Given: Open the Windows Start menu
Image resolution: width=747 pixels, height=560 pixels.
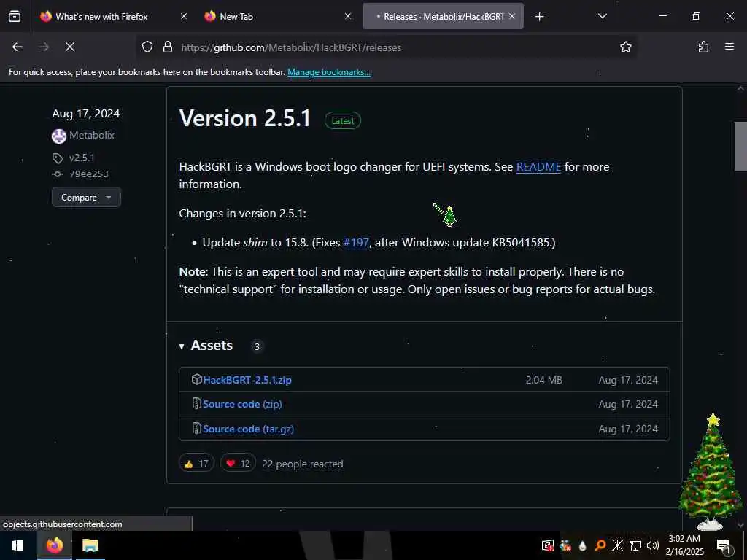Looking at the screenshot, I should click(x=18, y=545).
